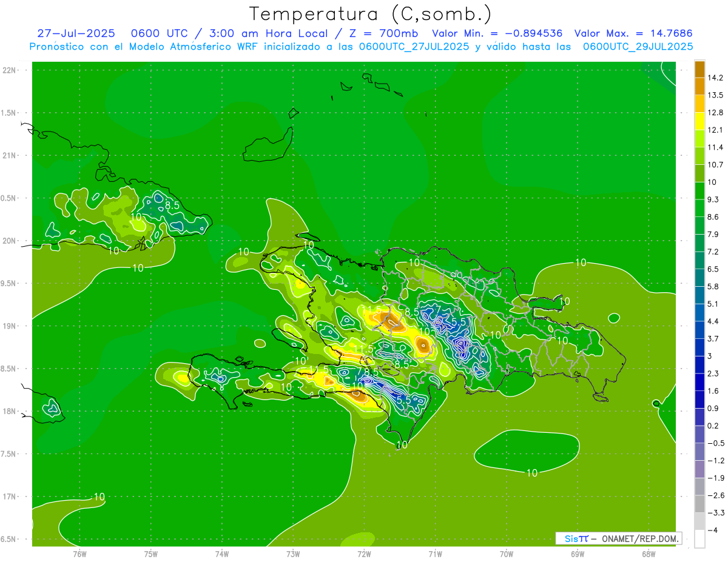Click the 75W longitude axis label
The height and width of the screenshot is (562, 728).
pyautogui.click(x=151, y=554)
